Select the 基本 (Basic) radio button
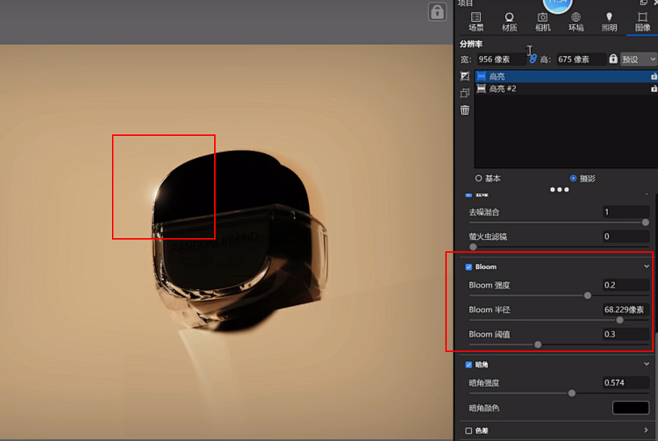The height and width of the screenshot is (441, 658). (x=479, y=178)
